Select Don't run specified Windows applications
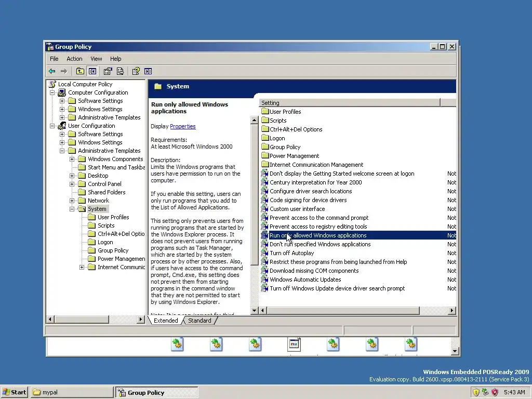Image resolution: width=532 pixels, height=399 pixels. (320, 244)
